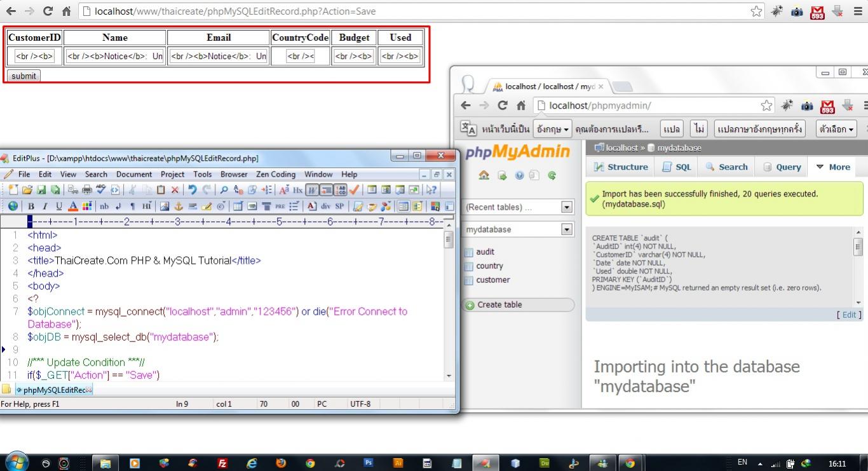868x471 pixels.
Task: Click Edit link below SQL query box
Action: click(x=849, y=315)
